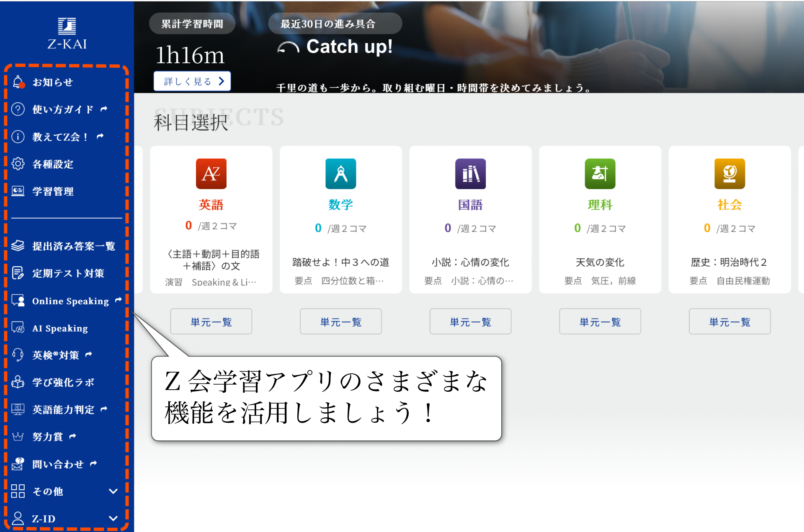Click the 天気の変化 lesson title
Screen dimensions: 804x532
tap(600, 262)
